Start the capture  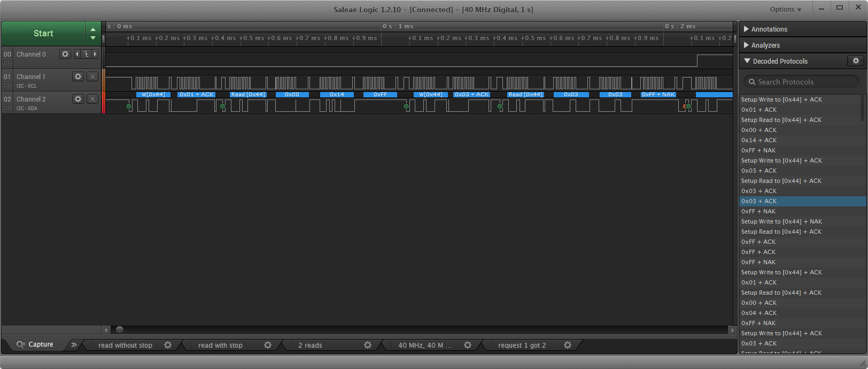click(x=43, y=33)
